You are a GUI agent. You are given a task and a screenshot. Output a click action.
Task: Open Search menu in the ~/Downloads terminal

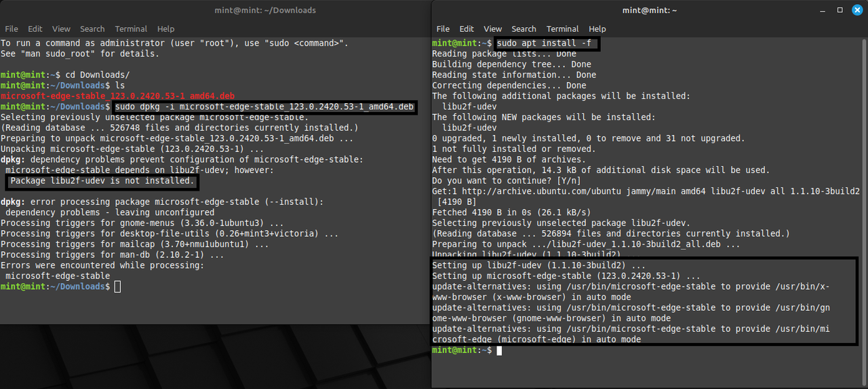[x=92, y=29]
